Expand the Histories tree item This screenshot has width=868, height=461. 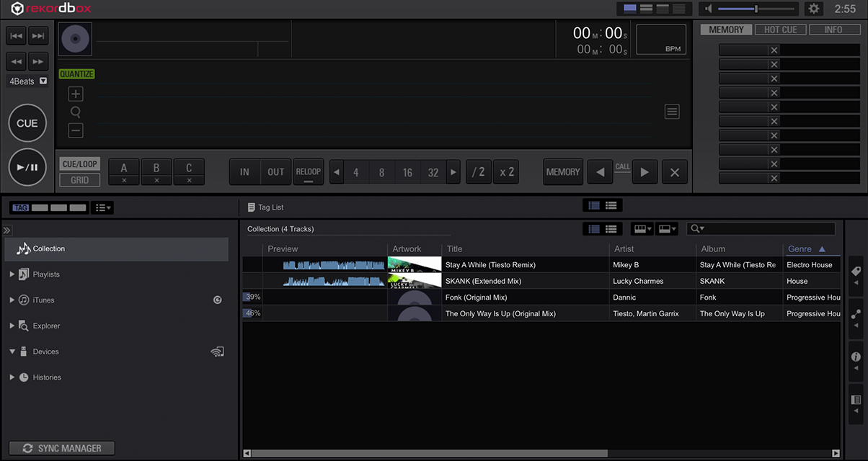[x=12, y=377]
